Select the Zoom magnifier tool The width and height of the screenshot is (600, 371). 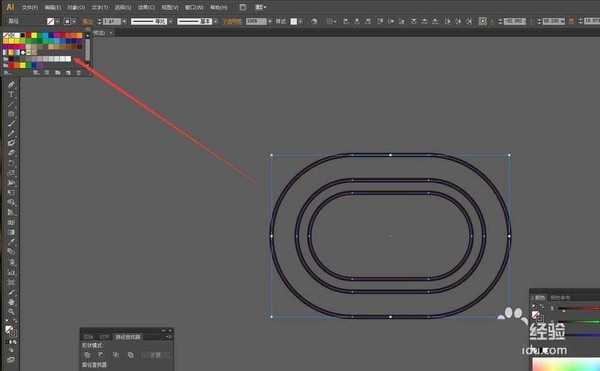click(11, 312)
